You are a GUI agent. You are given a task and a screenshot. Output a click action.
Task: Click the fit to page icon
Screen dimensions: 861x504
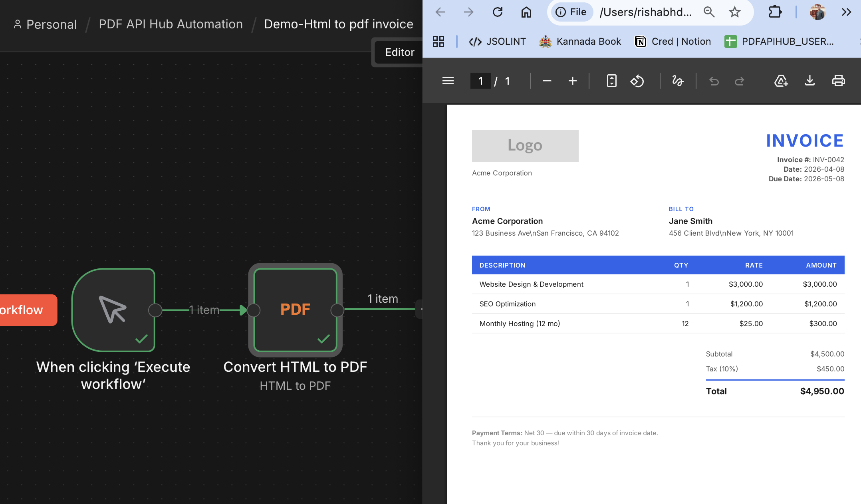pyautogui.click(x=611, y=81)
